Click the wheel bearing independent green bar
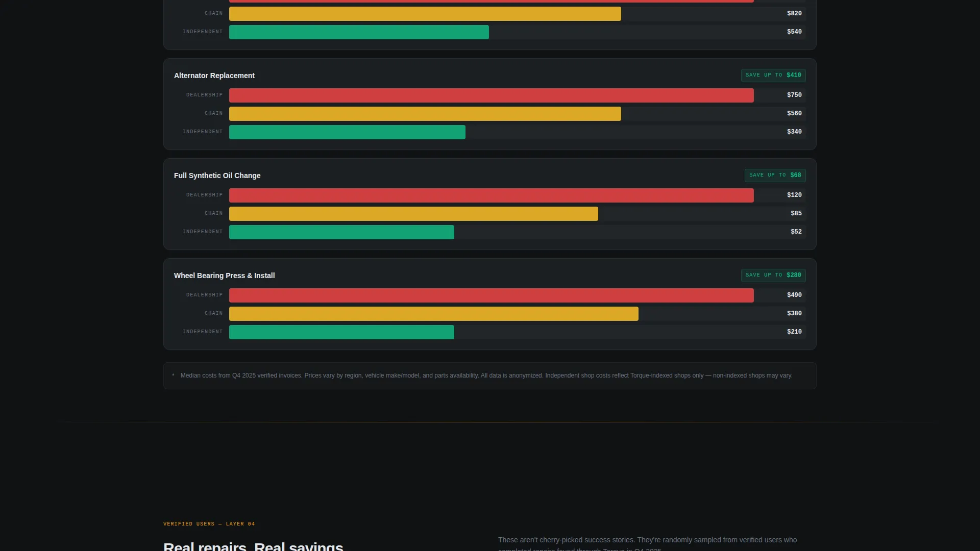 pyautogui.click(x=341, y=332)
